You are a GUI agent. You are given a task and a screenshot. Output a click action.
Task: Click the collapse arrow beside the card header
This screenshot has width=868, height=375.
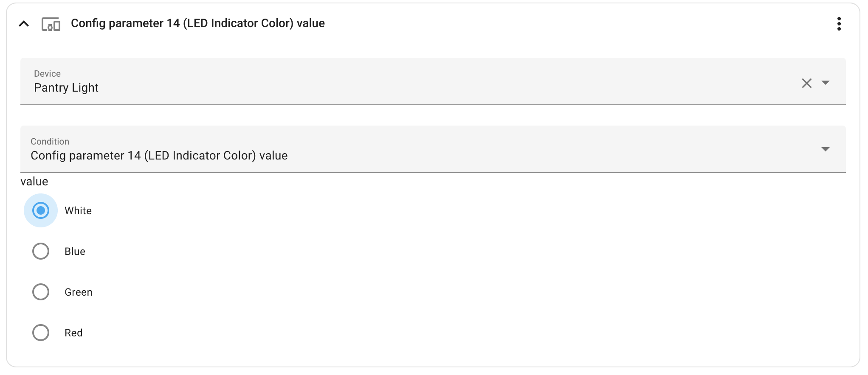(23, 24)
